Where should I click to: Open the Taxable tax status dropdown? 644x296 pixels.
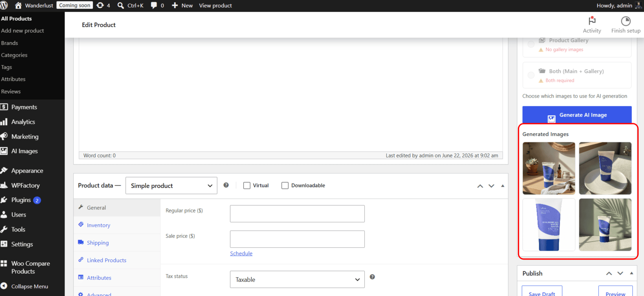coord(297,279)
